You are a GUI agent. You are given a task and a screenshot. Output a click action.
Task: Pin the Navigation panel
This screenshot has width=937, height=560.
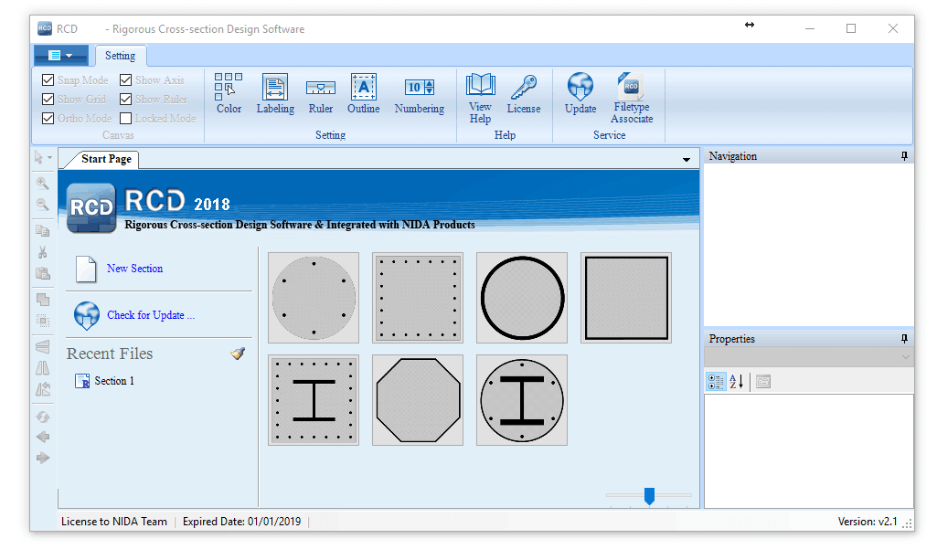click(904, 156)
